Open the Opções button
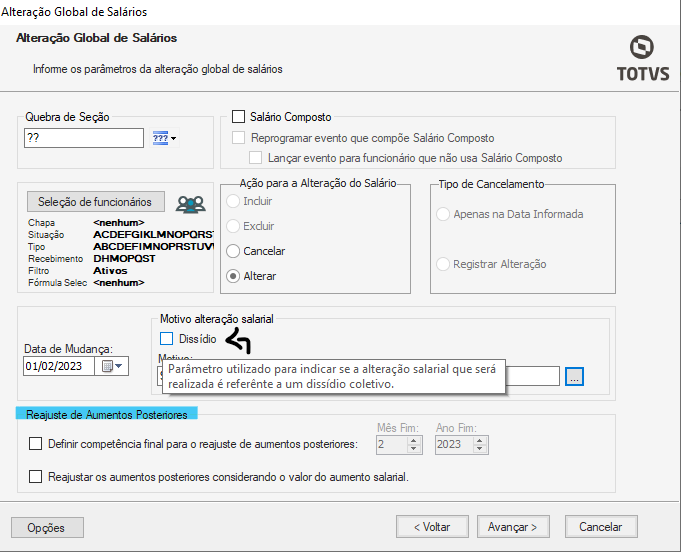The height and width of the screenshot is (552, 681). pyautogui.click(x=47, y=527)
